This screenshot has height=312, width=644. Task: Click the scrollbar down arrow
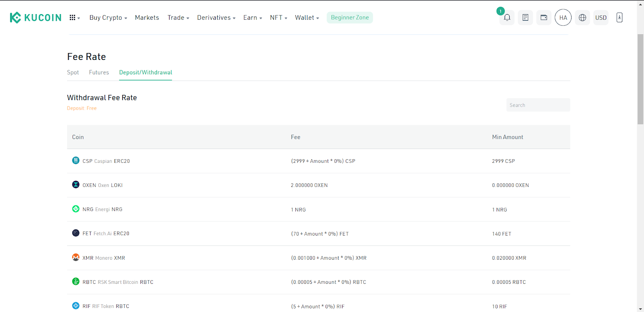(640, 309)
